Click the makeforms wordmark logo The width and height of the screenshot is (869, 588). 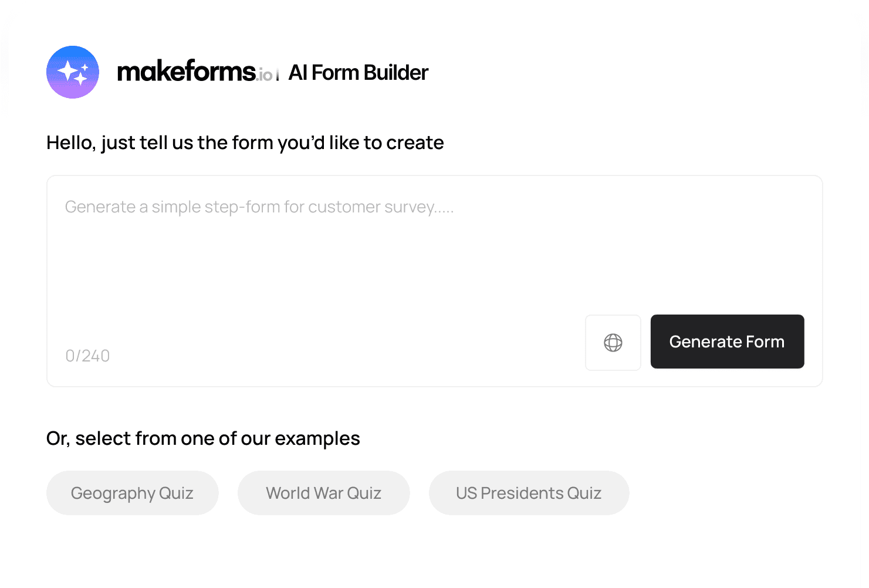coord(187,72)
